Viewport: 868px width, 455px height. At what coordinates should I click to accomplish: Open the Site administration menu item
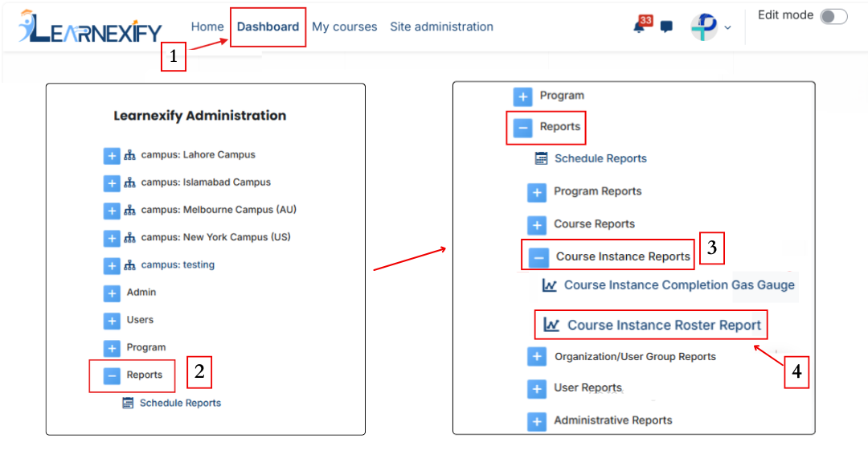click(441, 27)
